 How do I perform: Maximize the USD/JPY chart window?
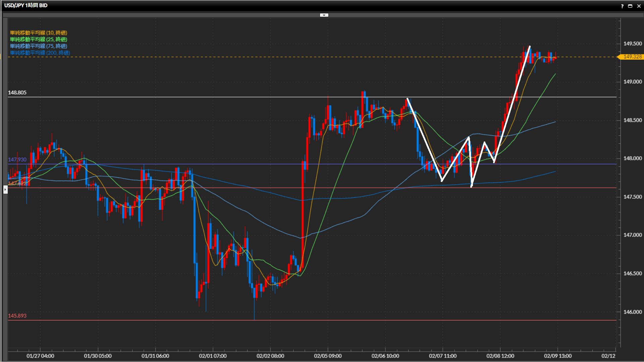pos(630,6)
